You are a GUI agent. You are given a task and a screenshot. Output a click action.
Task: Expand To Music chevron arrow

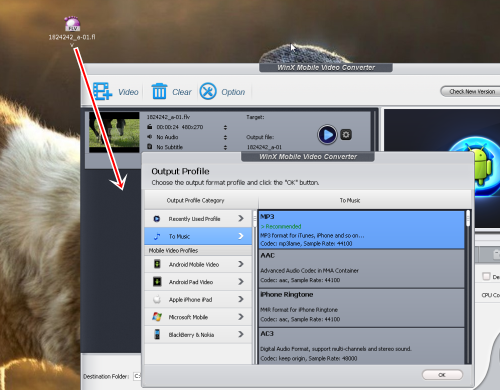click(241, 236)
